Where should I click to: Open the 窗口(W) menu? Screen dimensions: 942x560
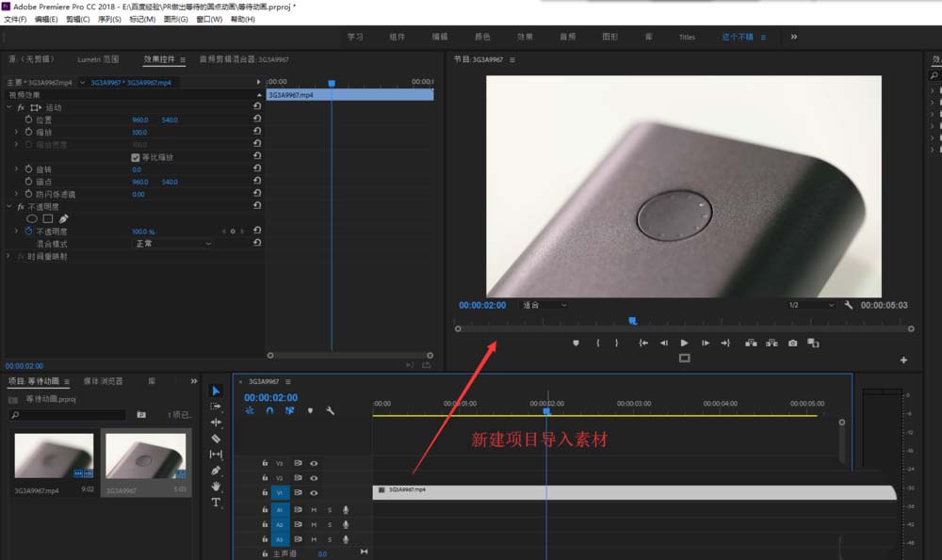(x=209, y=19)
